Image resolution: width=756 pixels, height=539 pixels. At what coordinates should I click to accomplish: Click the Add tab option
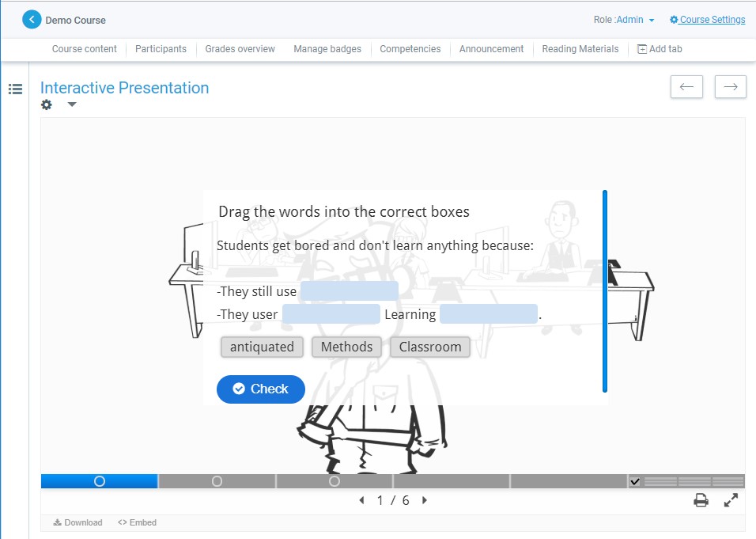click(660, 49)
